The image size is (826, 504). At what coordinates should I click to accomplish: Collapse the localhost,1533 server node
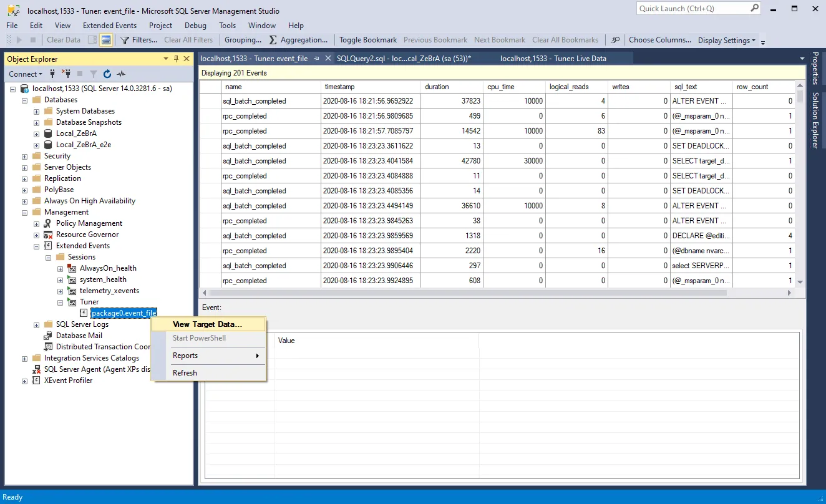(x=13, y=89)
